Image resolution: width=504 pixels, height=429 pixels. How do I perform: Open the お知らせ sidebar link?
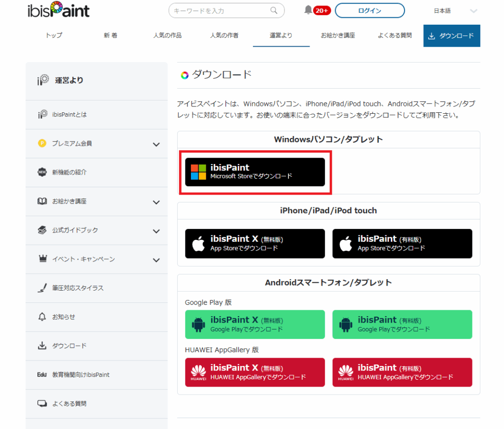tap(96, 317)
